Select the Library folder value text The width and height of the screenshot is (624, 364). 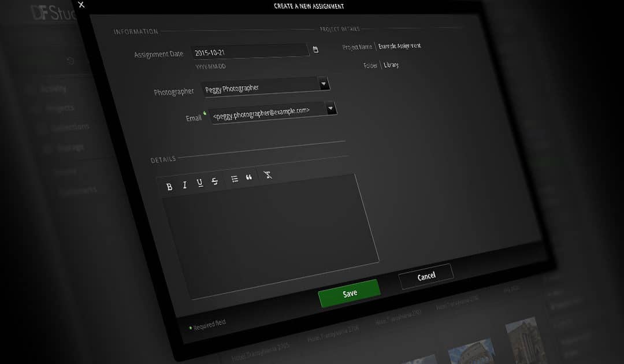(x=391, y=65)
